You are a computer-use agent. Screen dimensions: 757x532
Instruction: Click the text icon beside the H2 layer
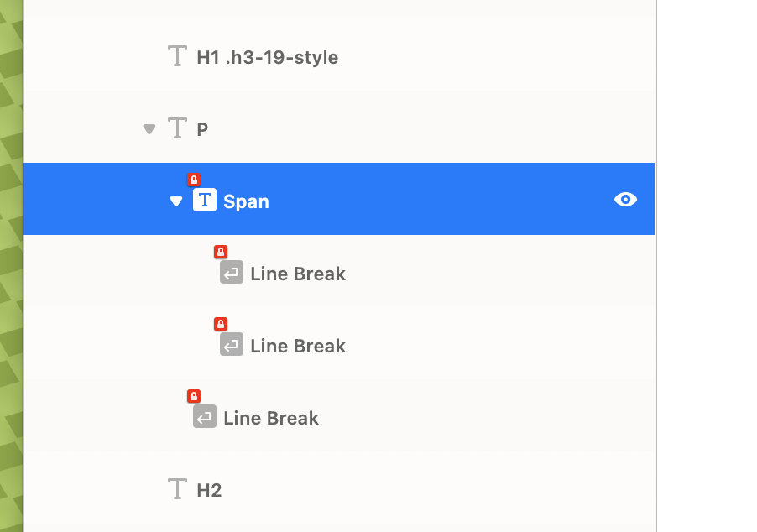point(177,489)
